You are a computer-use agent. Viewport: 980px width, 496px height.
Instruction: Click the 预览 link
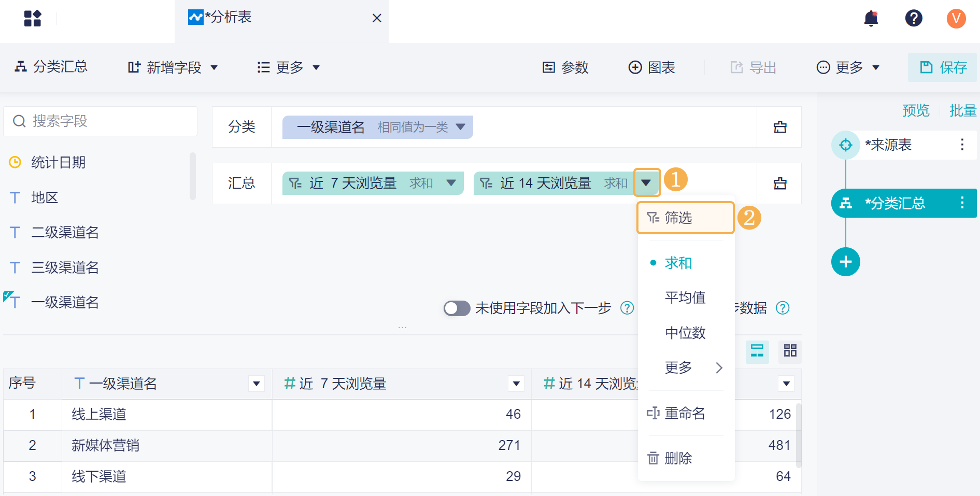pos(916,110)
